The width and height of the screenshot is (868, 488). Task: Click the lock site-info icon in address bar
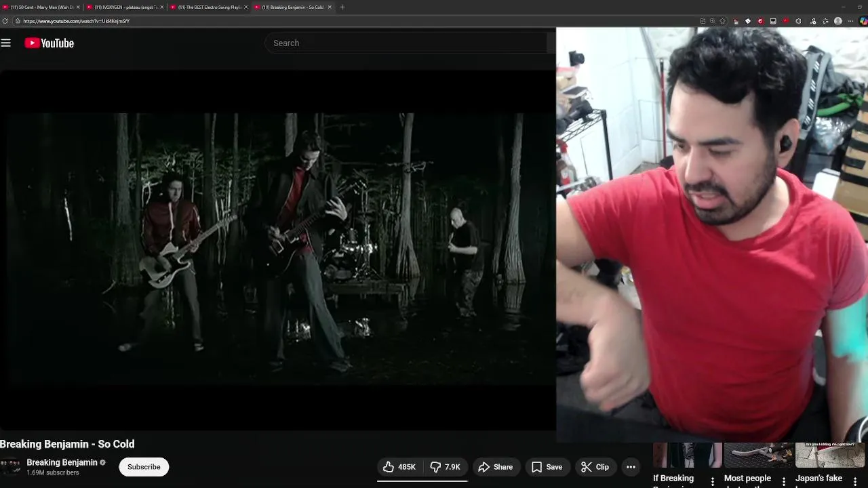point(18,21)
